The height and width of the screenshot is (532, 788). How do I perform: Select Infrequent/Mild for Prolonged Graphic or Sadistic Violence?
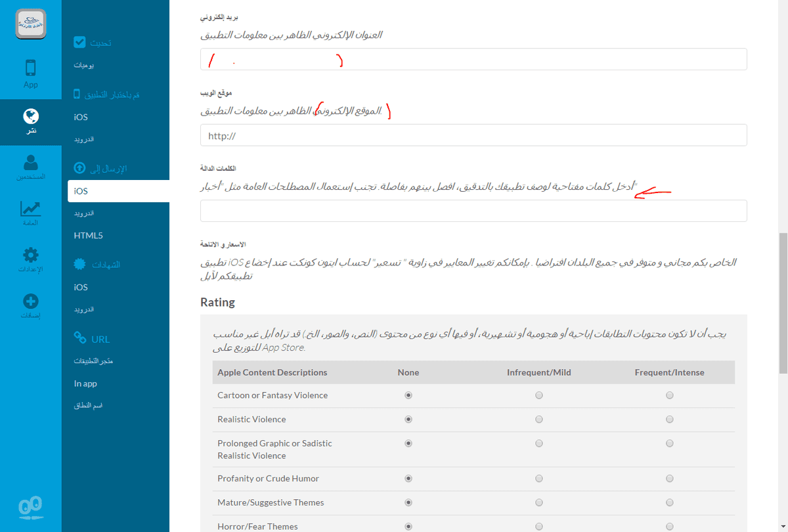pyautogui.click(x=539, y=443)
